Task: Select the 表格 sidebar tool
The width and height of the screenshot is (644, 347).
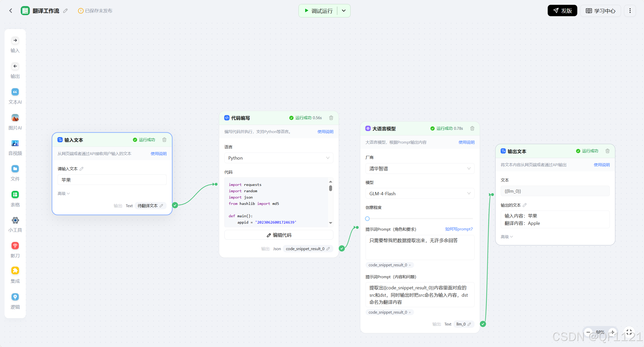Action: point(15,195)
